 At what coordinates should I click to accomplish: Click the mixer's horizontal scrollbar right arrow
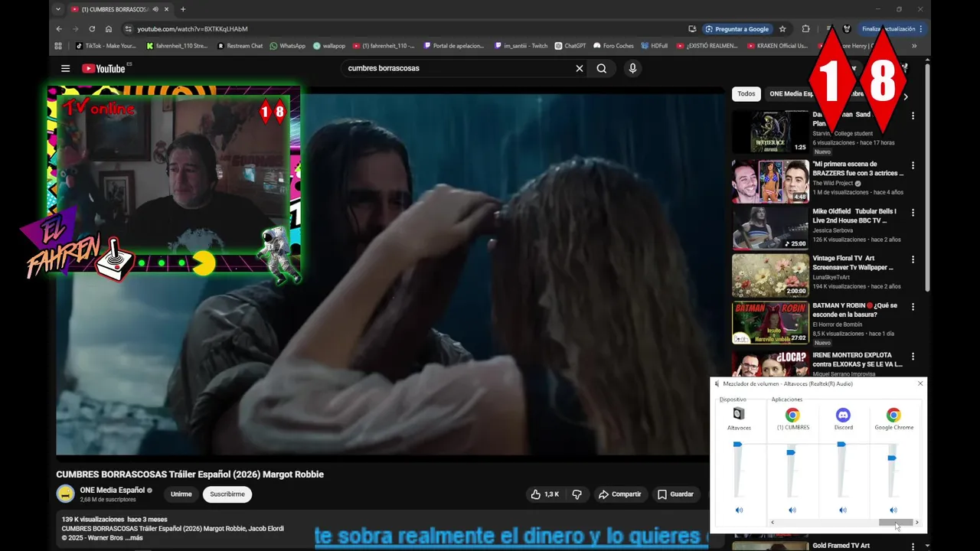[x=916, y=523]
